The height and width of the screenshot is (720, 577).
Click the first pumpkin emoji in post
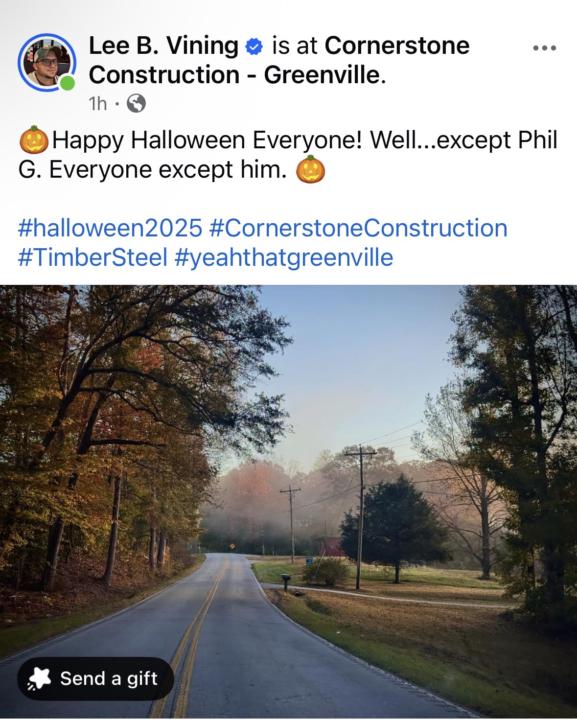click(34, 140)
